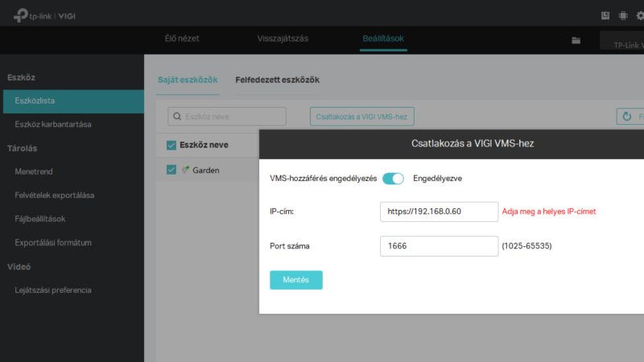
Task: Switch to Saját eszközök tab
Action: coord(188,80)
